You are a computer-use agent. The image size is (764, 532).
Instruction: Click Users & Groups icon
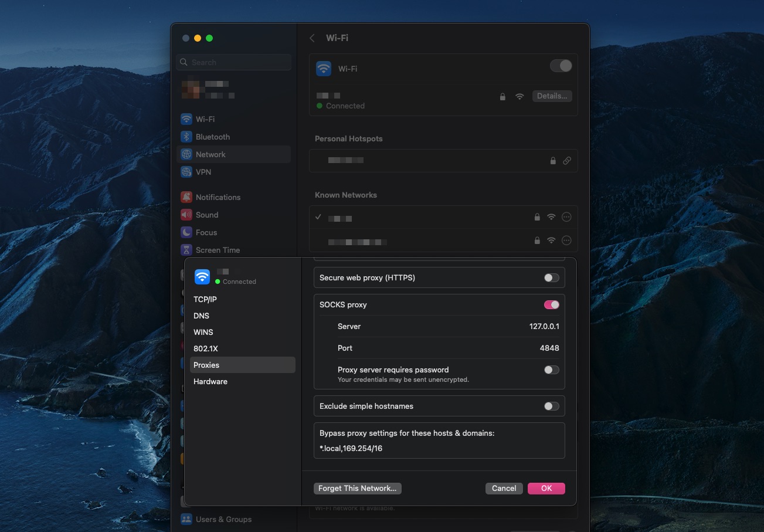coord(186,519)
